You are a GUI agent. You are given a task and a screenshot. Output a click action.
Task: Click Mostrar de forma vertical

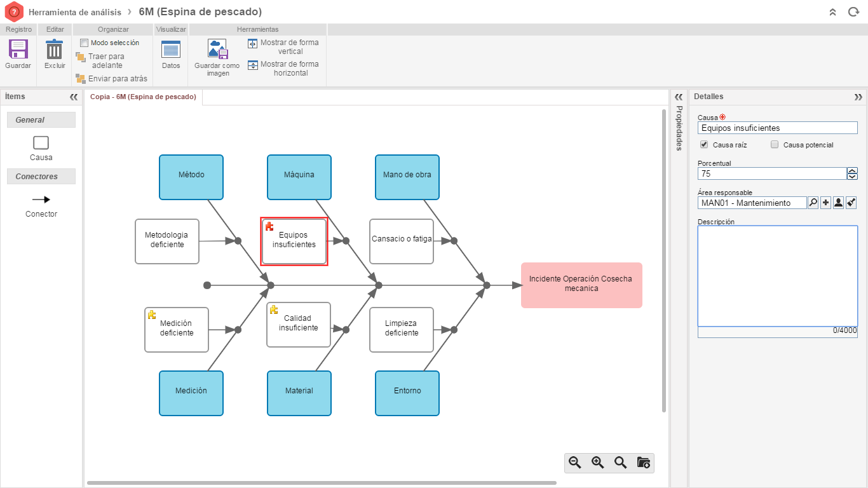tap(283, 47)
